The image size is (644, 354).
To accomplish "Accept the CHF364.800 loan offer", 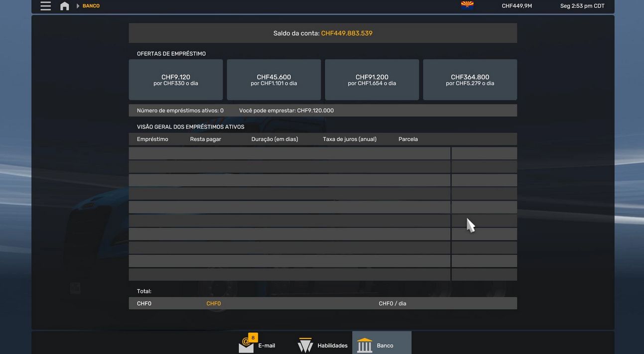I will (x=470, y=80).
